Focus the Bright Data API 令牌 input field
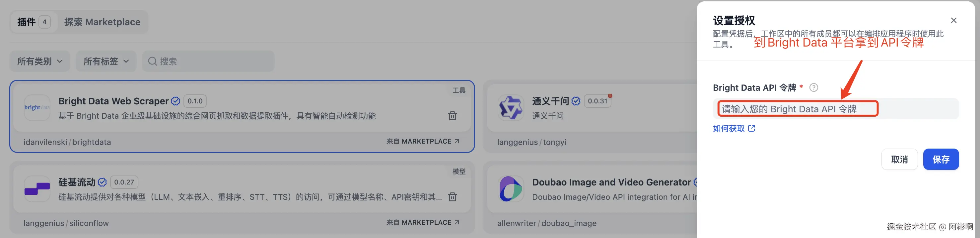980x238 pixels. pyautogui.click(x=835, y=109)
